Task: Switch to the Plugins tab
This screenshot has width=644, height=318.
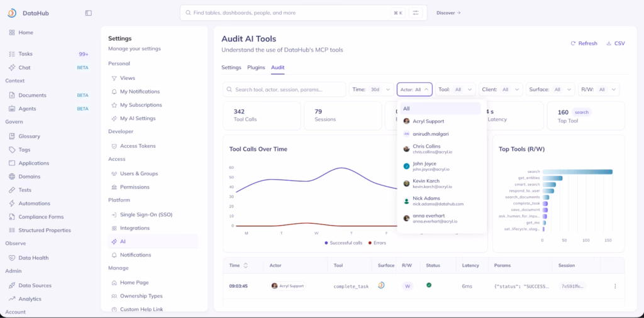Action: [x=257, y=67]
